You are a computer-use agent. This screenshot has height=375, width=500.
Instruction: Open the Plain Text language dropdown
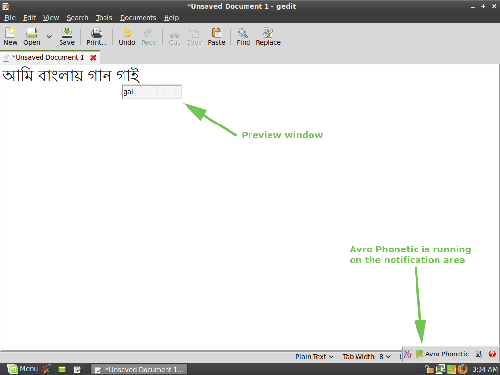click(x=314, y=356)
